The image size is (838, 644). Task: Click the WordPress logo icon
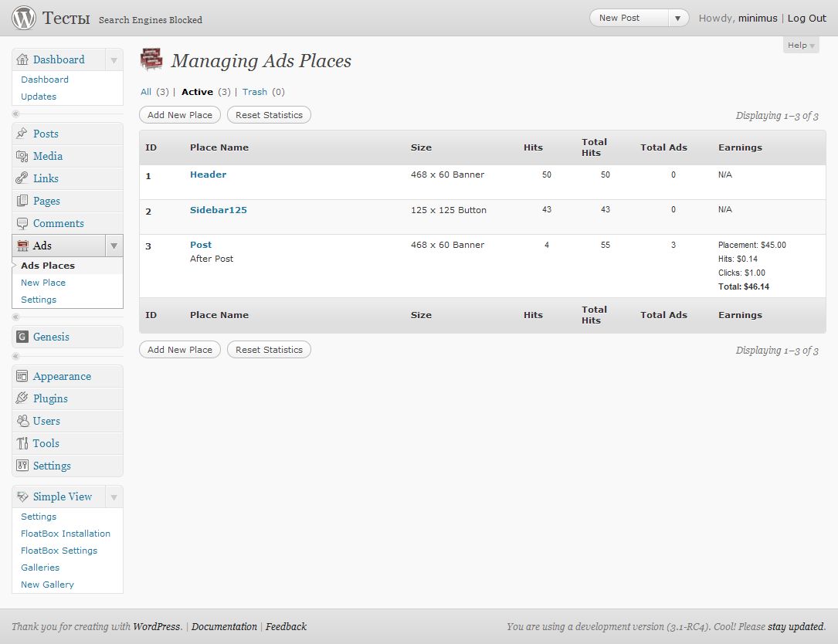pyautogui.click(x=24, y=17)
